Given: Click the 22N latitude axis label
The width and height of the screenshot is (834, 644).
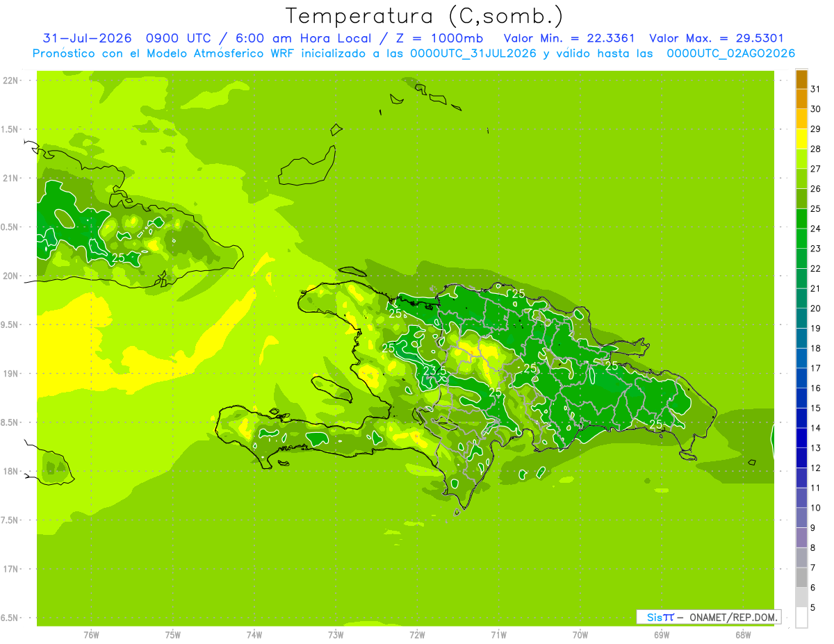Looking at the screenshot, I should 10,81.
